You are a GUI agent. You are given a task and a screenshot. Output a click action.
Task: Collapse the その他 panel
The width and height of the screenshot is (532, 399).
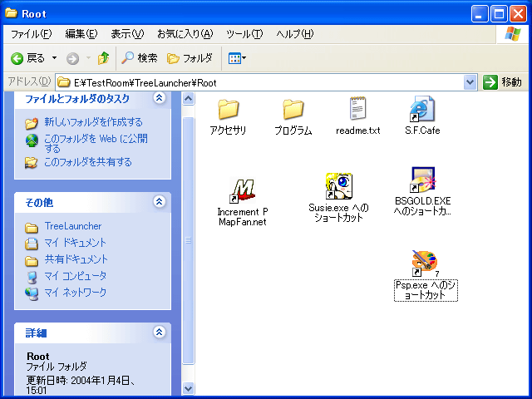159,201
